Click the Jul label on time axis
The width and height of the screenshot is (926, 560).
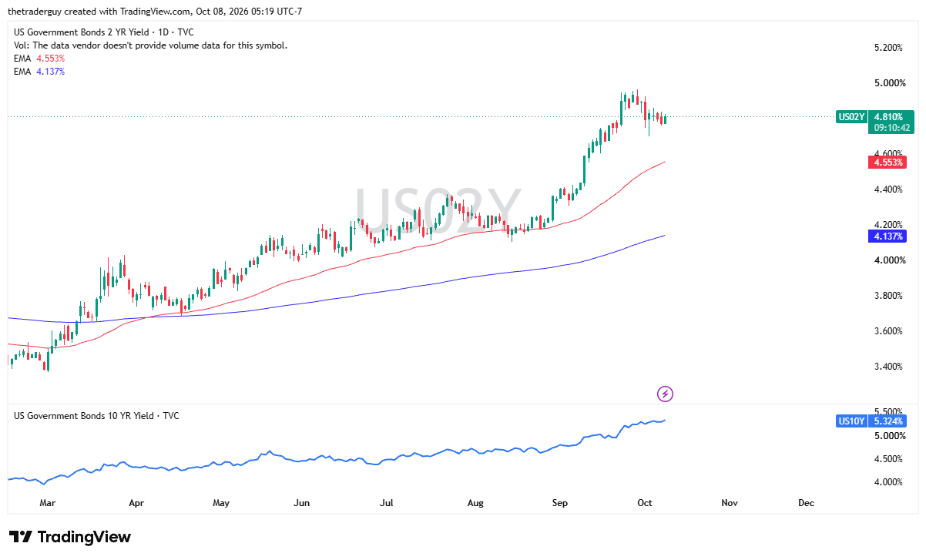pyautogui.click(x=387, y=503)
